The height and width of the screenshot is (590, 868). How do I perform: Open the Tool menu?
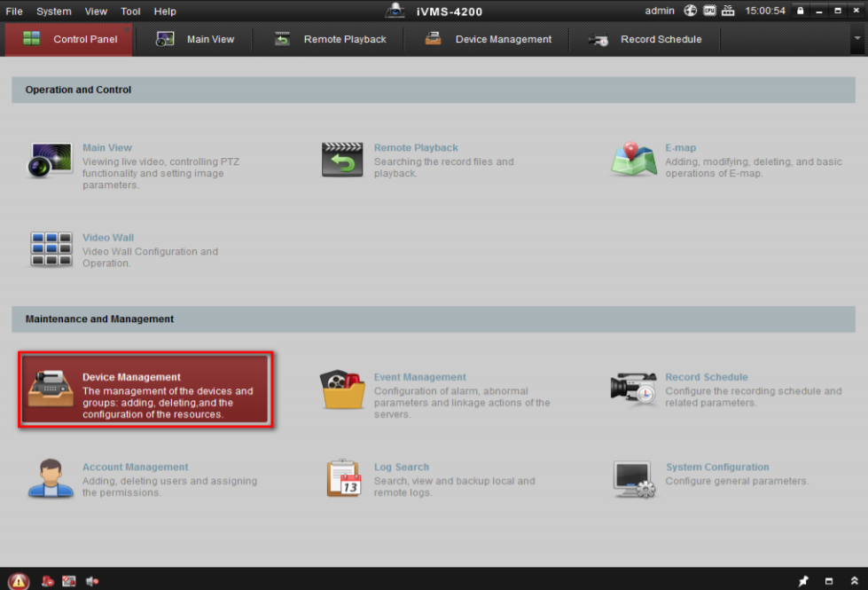tap(130, 11)
